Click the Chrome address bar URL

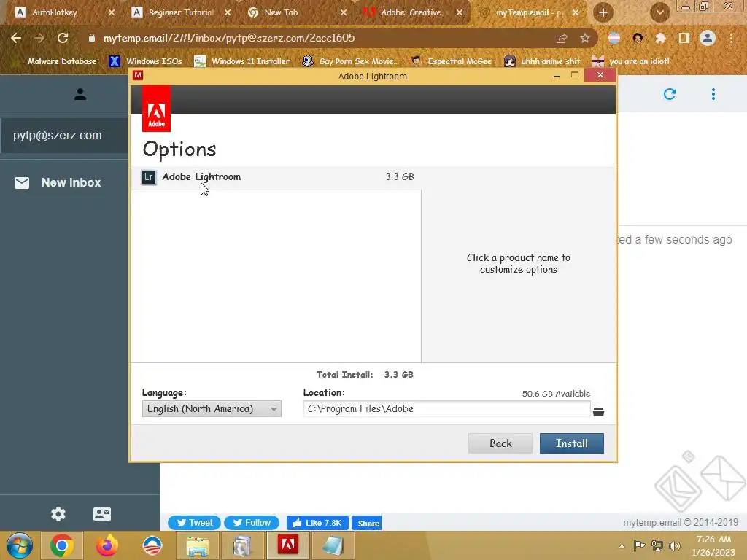pyautogui.click(x=228, y=38)
